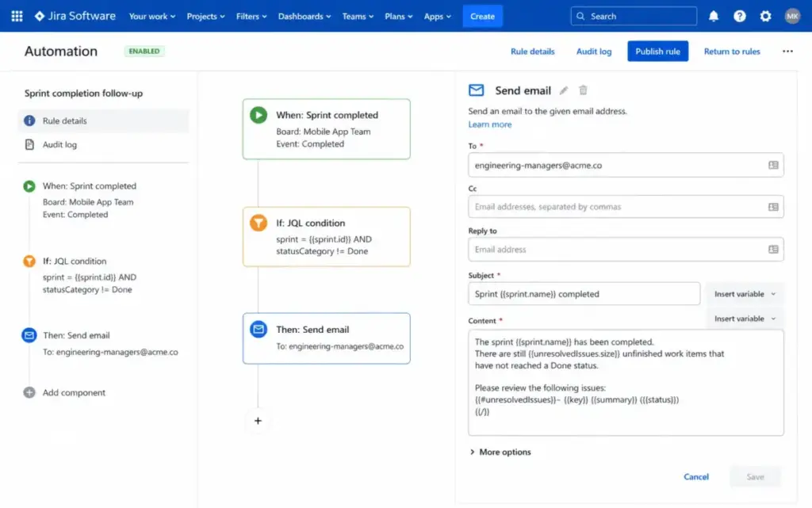Click the Jira Software logo

[x=75, y=16]
